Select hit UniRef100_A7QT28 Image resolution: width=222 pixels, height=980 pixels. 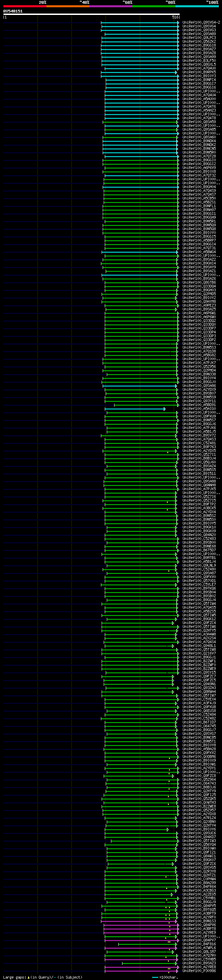(x=199, y=156)
